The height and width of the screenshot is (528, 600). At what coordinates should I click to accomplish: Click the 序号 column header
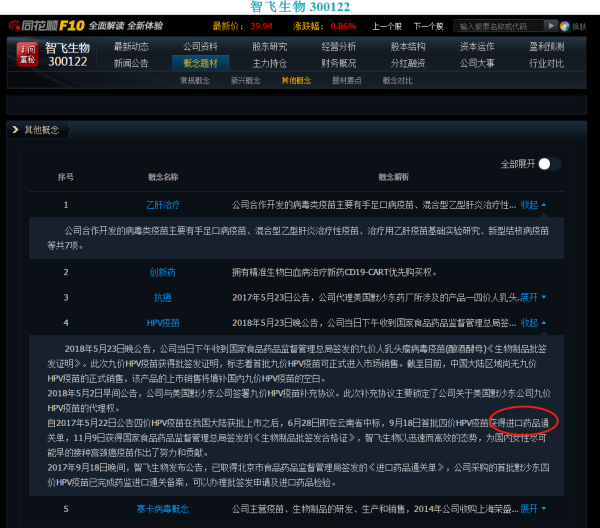point(66,177)
